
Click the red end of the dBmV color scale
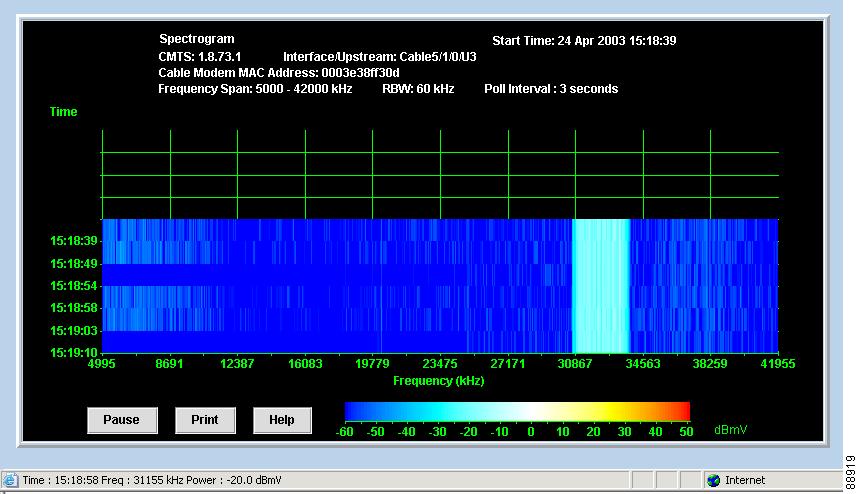click(685, 411)
